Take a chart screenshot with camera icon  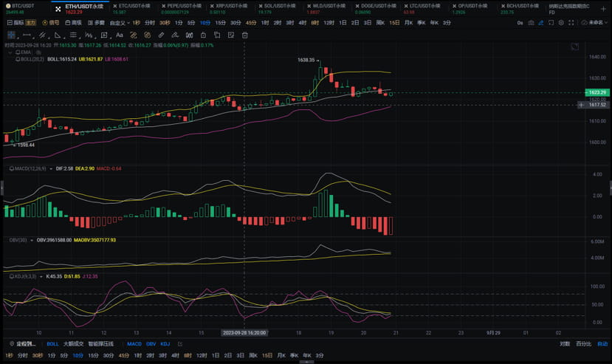pos(531,23)
